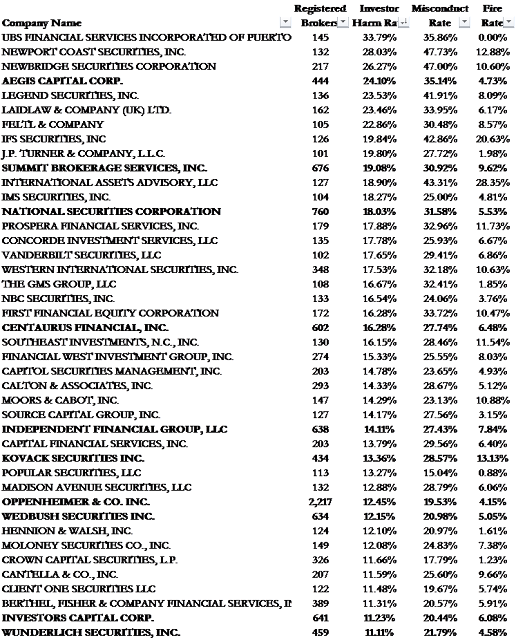The width and height of the screenshot is (516, 640).
Task: Select the 0.88% fire rate value
Action: click(493, 473)
